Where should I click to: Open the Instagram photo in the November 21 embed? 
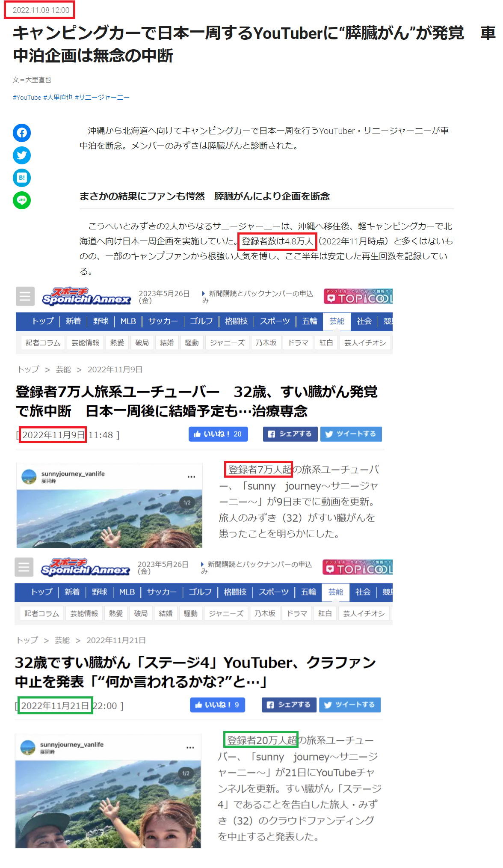(x=108, y=804)
